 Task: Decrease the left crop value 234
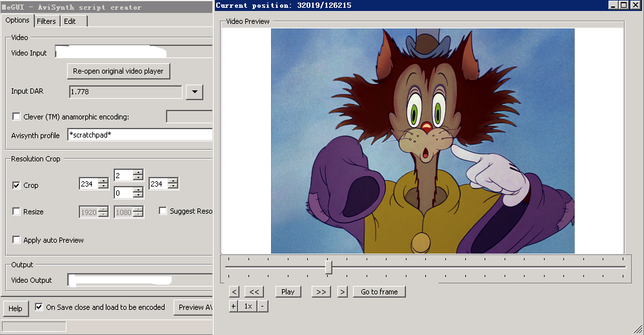103,187
